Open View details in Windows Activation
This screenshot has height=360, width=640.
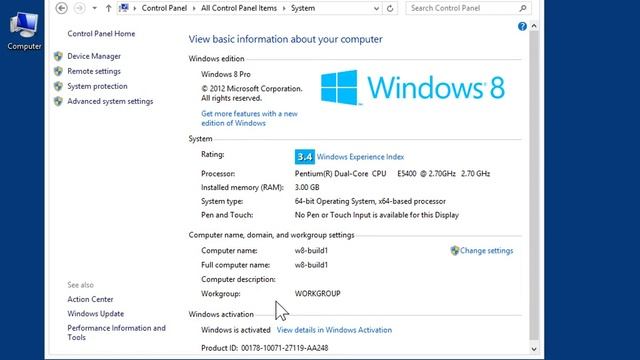(334, 330)
